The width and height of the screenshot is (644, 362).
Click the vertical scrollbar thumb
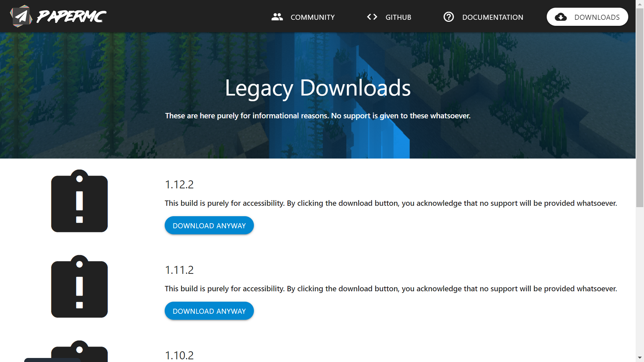click(x=640, y=107)
